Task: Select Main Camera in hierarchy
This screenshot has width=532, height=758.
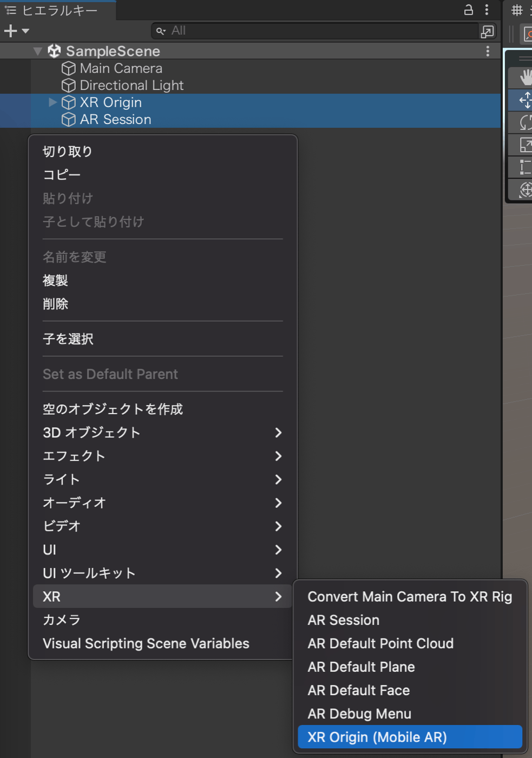Action: (121, 68)
